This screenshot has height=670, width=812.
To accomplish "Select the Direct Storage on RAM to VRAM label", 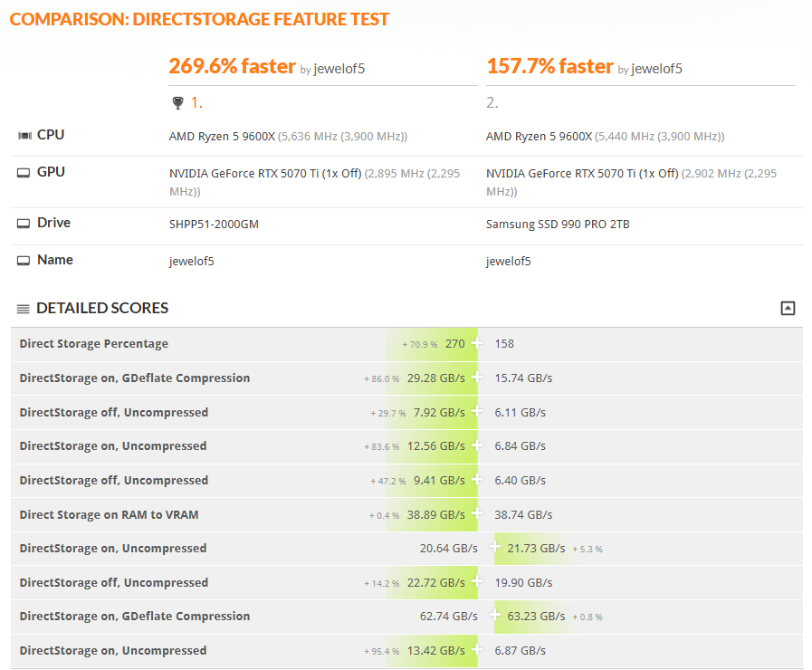I will (109, 514).
